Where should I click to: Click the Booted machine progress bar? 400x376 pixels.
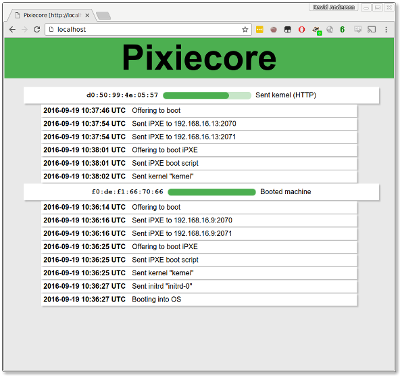point(212,192)
